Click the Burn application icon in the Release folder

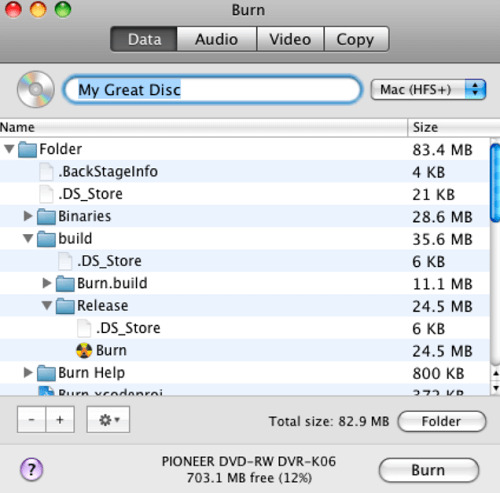click(x=84, y=351)
